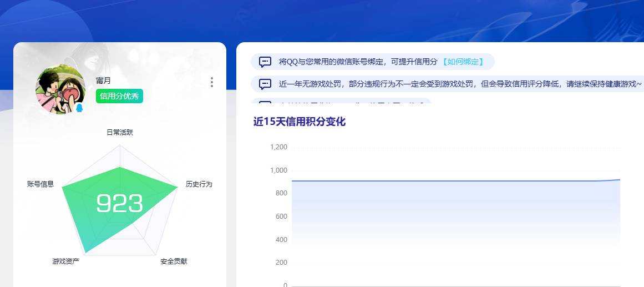Click the 1,200 axis label
This screenshot has width=644, height=287.
278,147
